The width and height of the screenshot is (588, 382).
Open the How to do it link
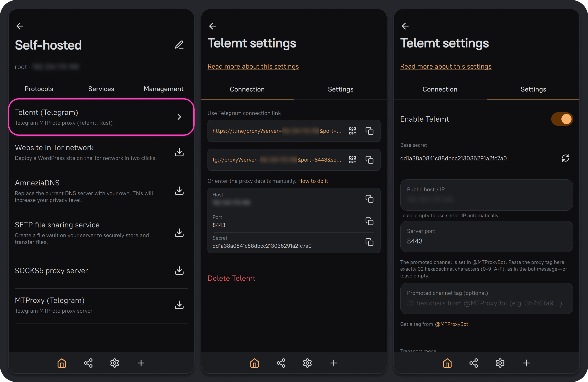(313, 181)
